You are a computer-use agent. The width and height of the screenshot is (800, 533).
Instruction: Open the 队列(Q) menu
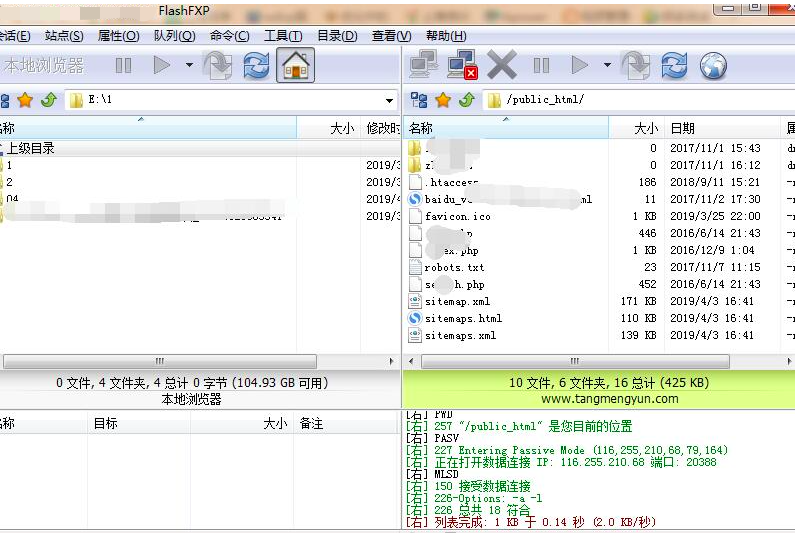(x=174, y=36)
